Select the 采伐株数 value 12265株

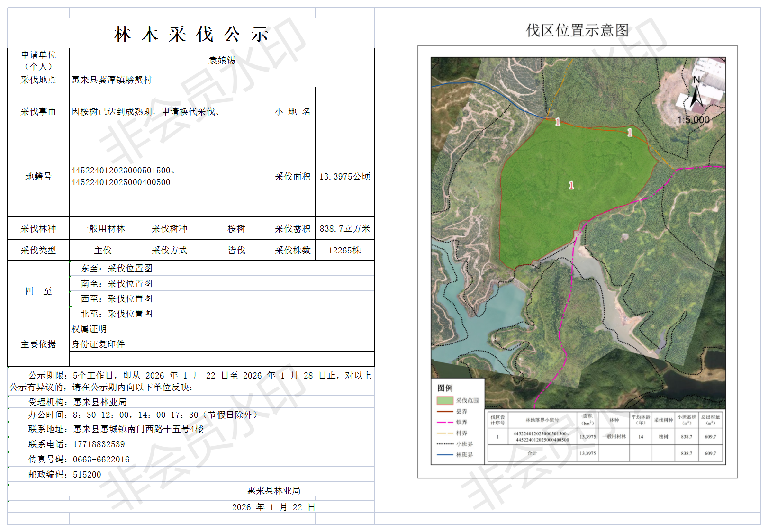[x=344, y=250]
